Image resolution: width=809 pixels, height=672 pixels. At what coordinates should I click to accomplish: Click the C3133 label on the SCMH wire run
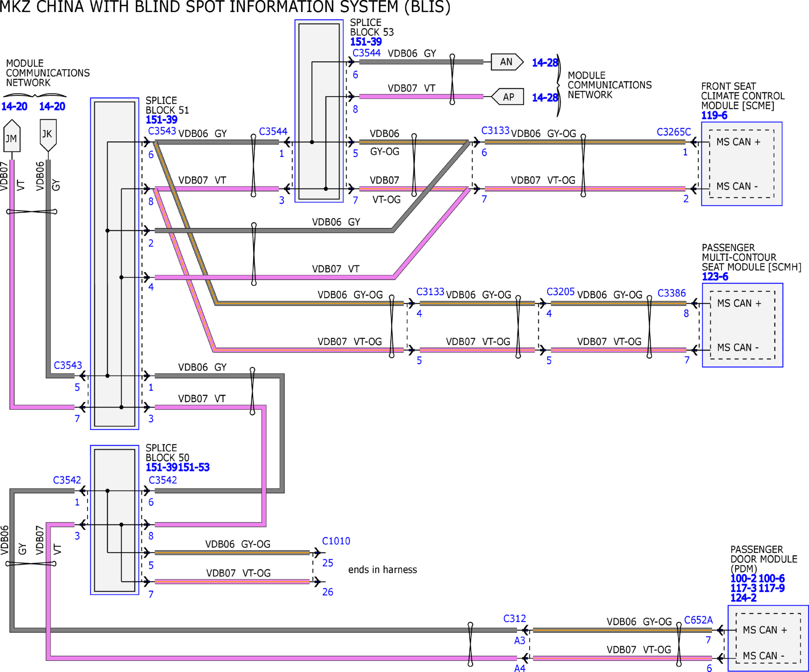tap(430, 292)
